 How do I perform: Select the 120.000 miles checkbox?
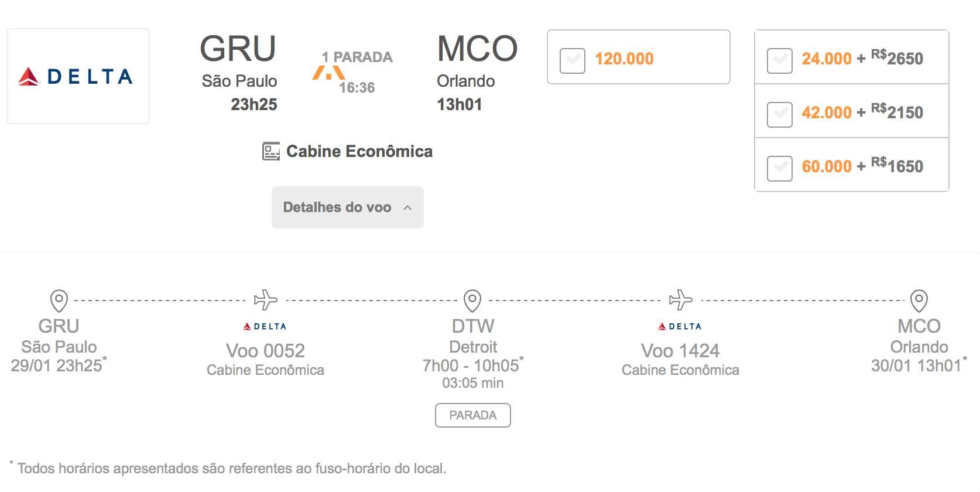tap(572, 60)
